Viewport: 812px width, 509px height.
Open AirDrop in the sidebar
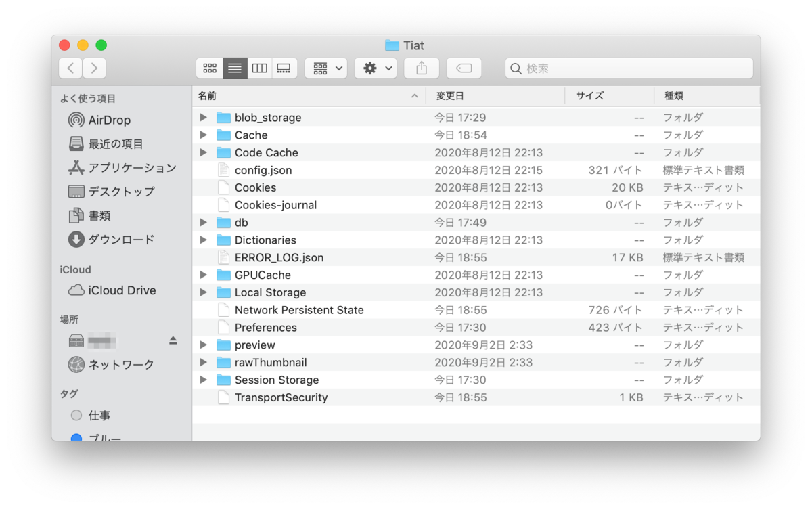point(99,120)
